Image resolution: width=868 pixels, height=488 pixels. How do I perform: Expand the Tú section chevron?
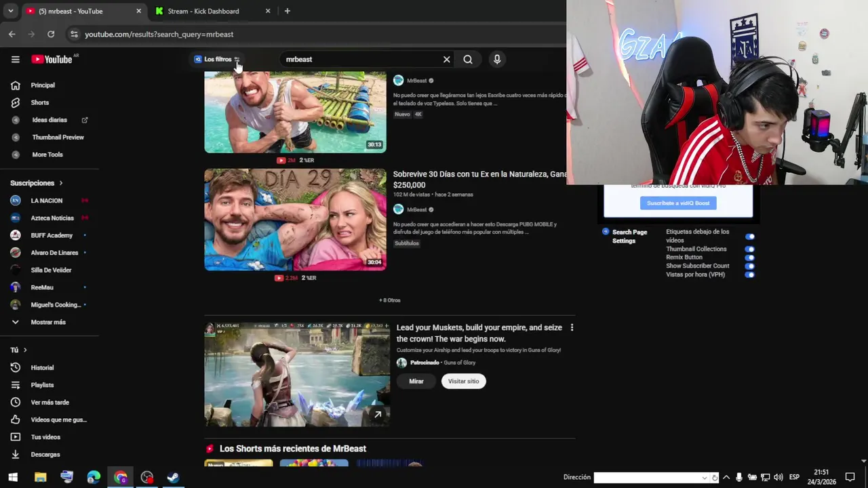25,350
